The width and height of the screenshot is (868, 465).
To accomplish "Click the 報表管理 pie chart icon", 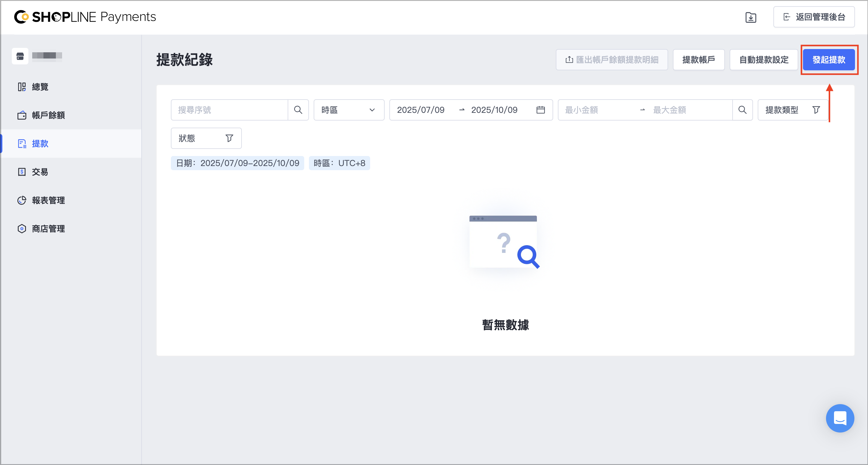I will click(x=22, y=200).
